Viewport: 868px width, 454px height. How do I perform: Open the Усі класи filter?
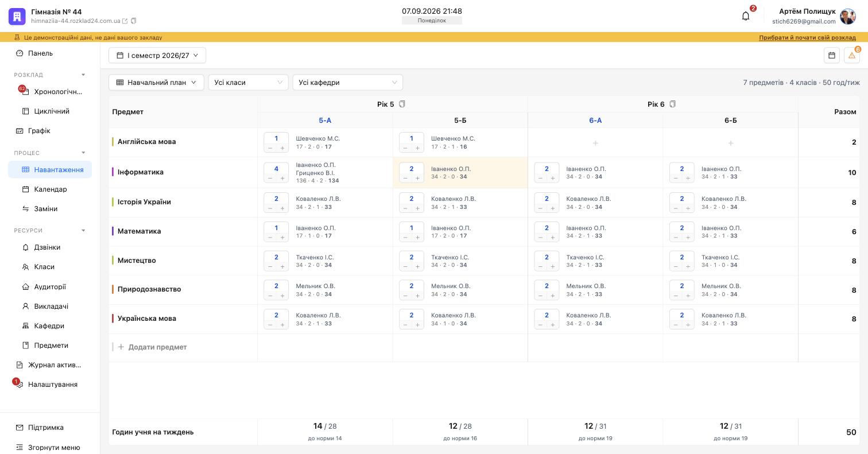(248, 83)
